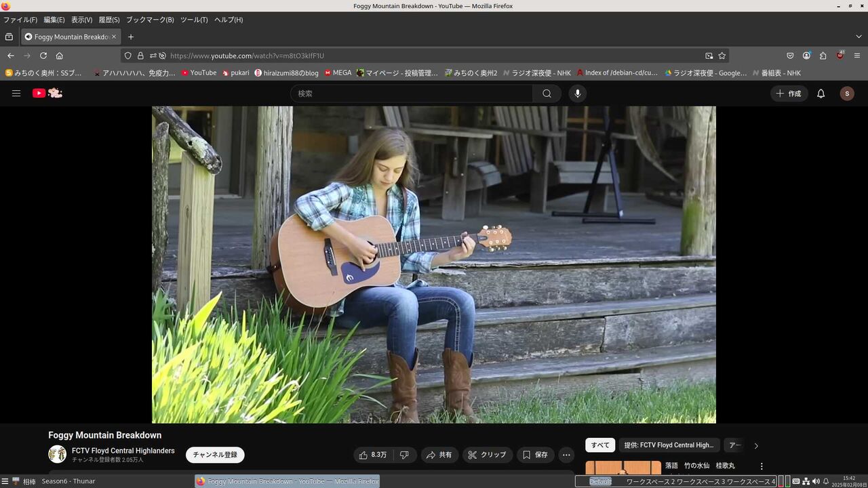Open the ブックマーク(B) menu
Screen dimensions: 868x488
150,20
